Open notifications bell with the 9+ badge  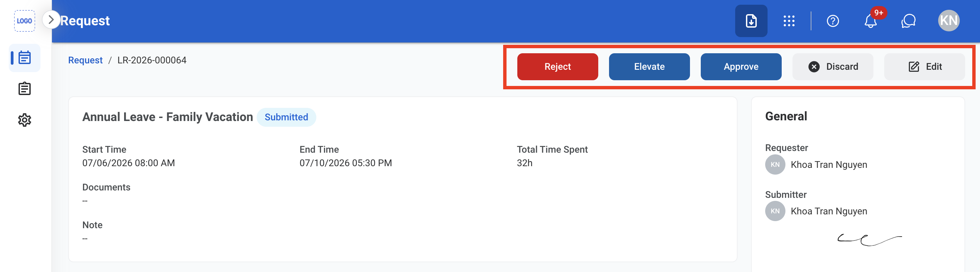point(871,21)
